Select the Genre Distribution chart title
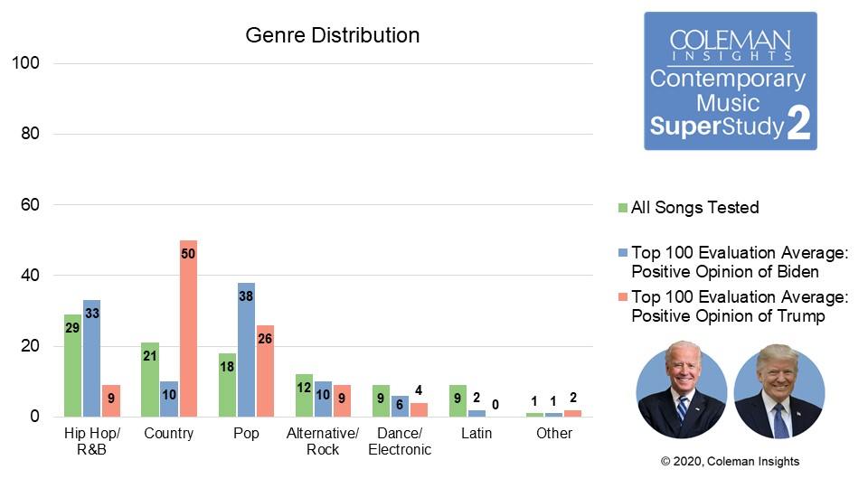 pyautogui.click(x=333, y=36)
